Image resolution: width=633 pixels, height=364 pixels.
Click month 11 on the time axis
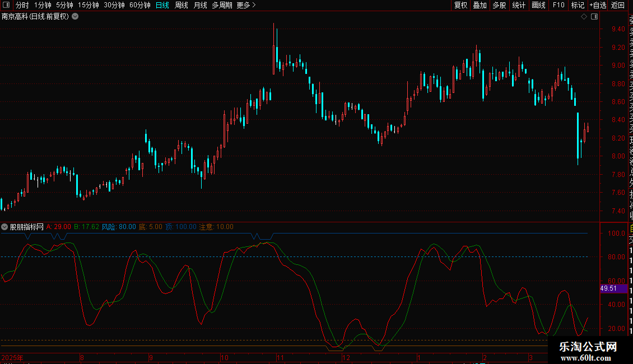pos(280,358)
